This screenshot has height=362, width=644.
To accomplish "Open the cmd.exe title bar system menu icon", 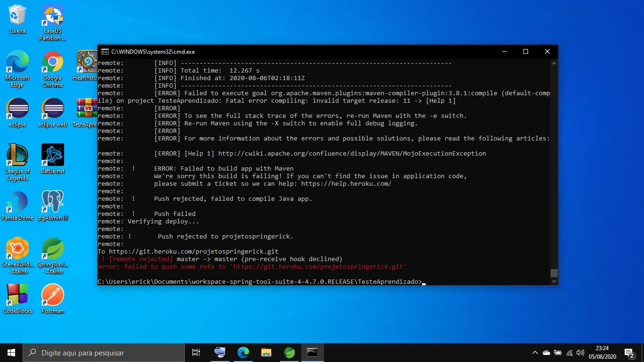I will (104, 52).
